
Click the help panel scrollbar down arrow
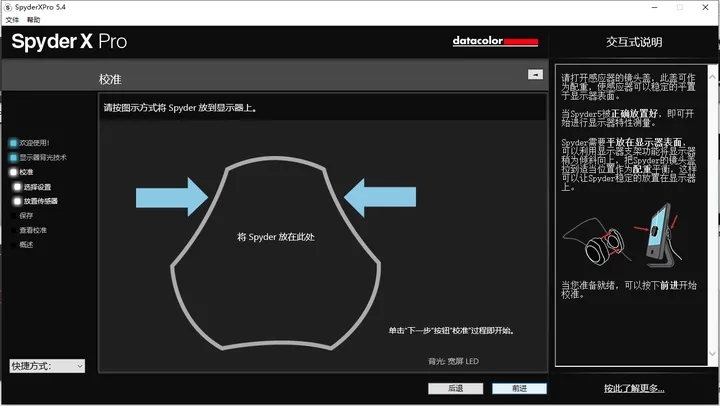pos(713,353)
